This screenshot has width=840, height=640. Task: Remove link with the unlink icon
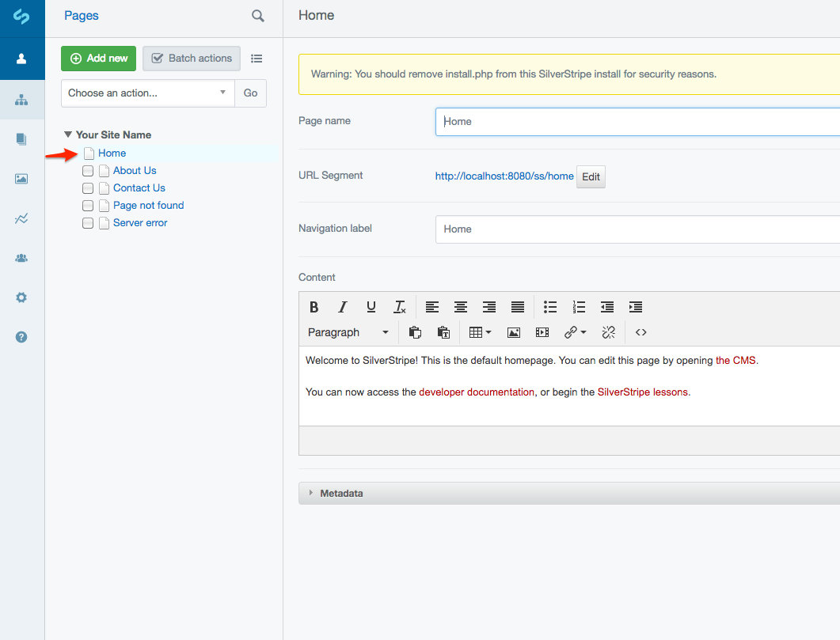609,332
